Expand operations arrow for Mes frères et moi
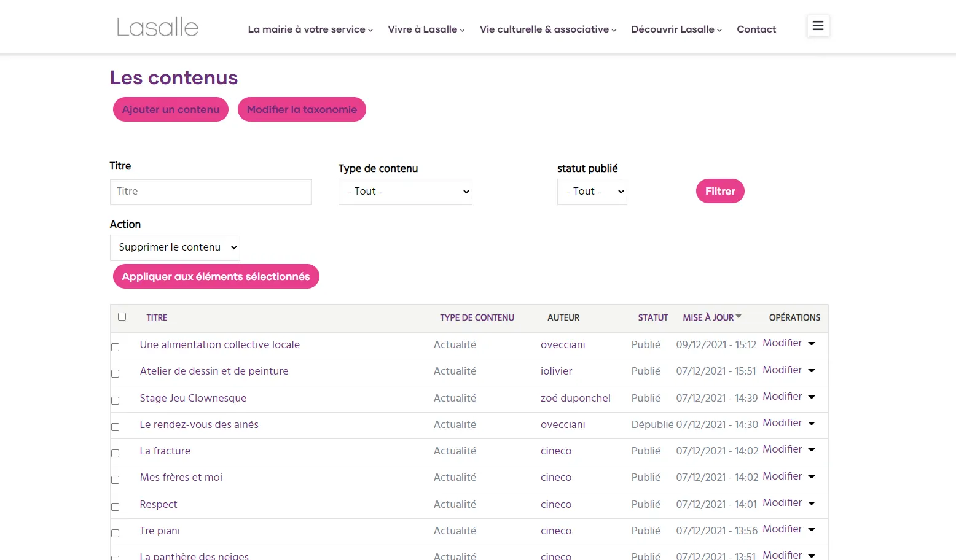Image resolution: width=956 pixels, height=560 pixels. (812, 476)
